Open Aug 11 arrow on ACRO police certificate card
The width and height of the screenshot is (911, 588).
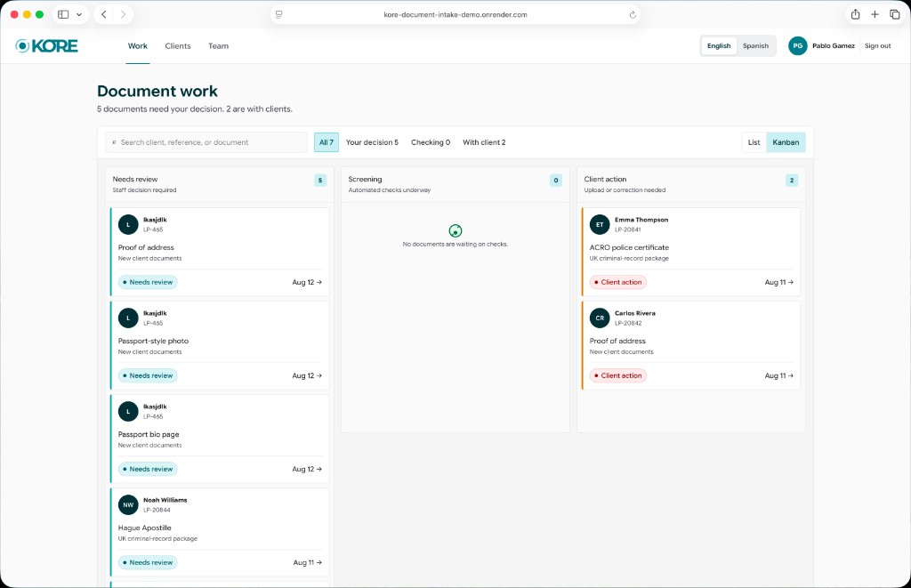[779, 282]
